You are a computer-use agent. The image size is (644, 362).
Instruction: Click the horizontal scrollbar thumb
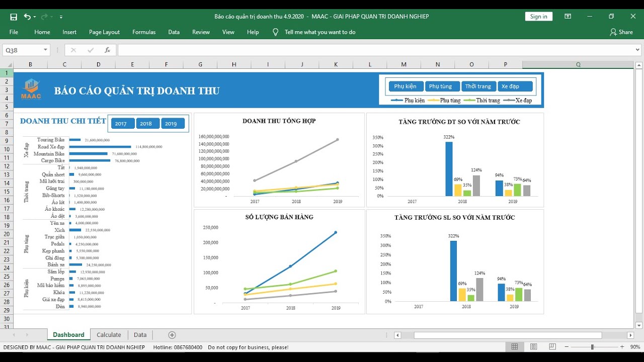(x=508, y=335)
